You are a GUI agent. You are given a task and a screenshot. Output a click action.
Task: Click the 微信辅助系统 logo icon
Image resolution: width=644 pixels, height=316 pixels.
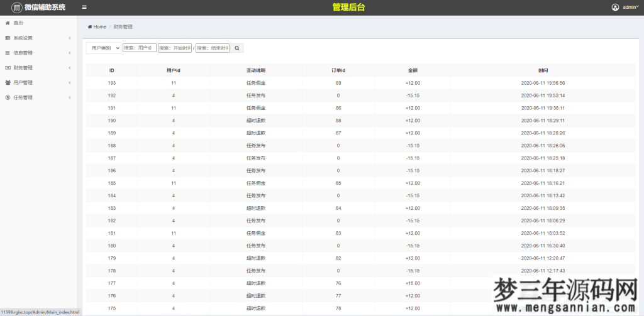point(17,8)
